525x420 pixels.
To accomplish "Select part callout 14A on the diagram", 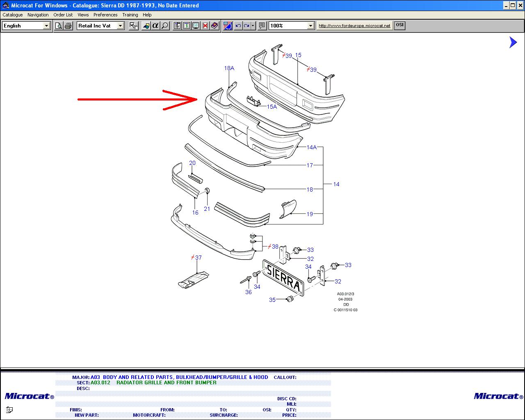I will click(x=312, y=147).
